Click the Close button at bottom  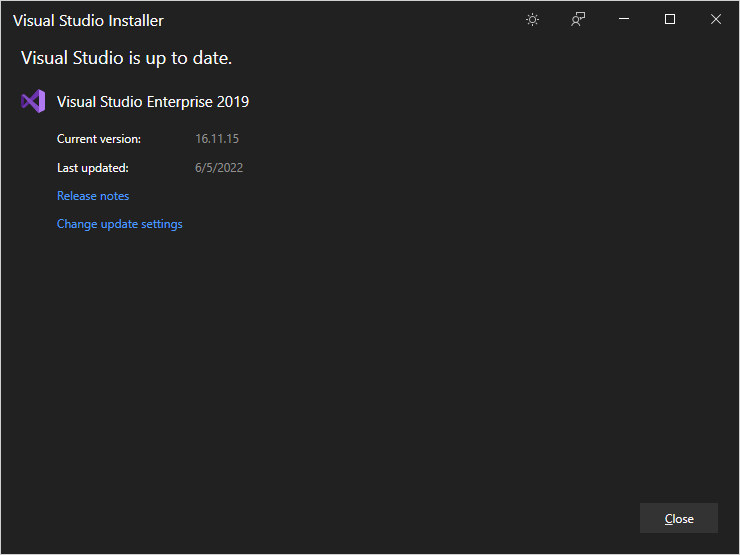(x=679, y=518)
